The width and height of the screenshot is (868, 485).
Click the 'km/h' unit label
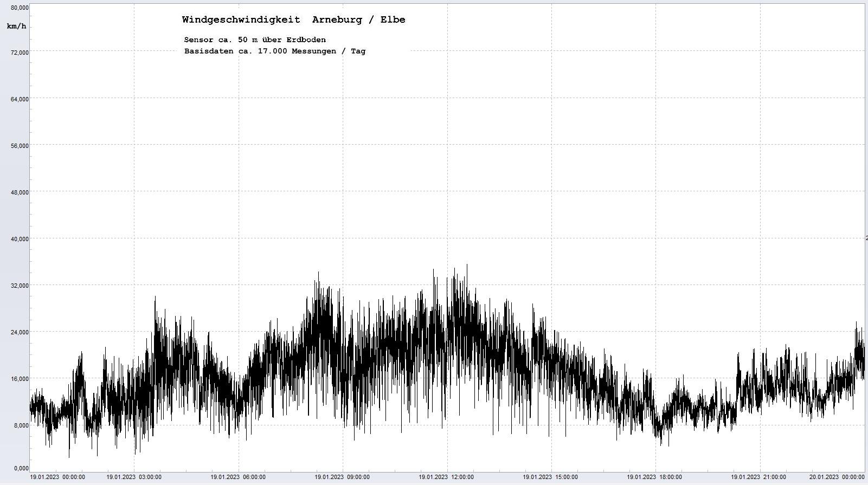(x=16, y=27)
